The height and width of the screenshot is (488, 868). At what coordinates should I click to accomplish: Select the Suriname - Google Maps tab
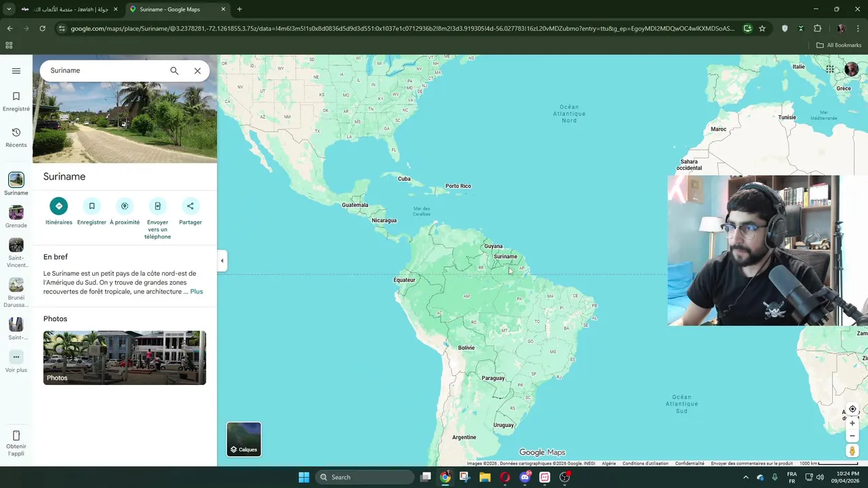(178, 9)
